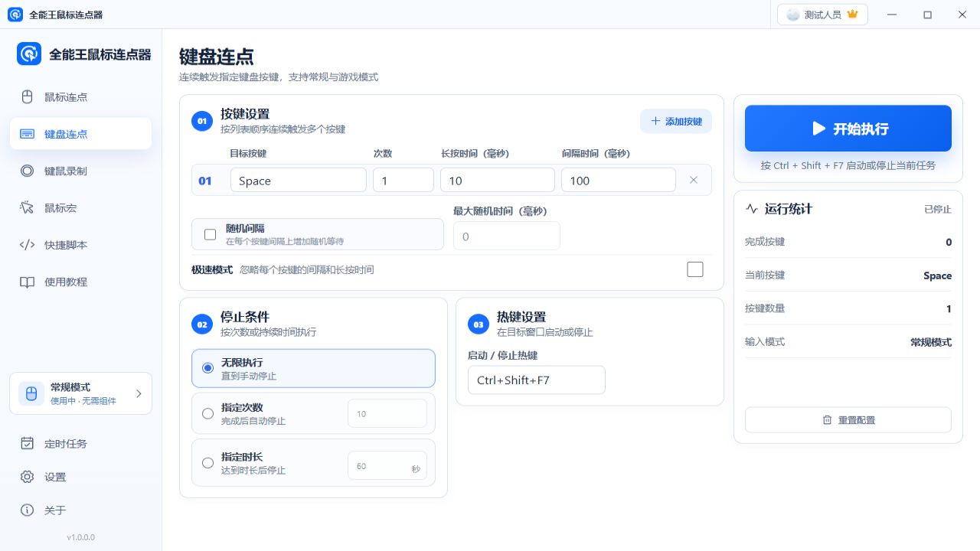
Task: Click the 重置配置 button
Action: [848, 419]
